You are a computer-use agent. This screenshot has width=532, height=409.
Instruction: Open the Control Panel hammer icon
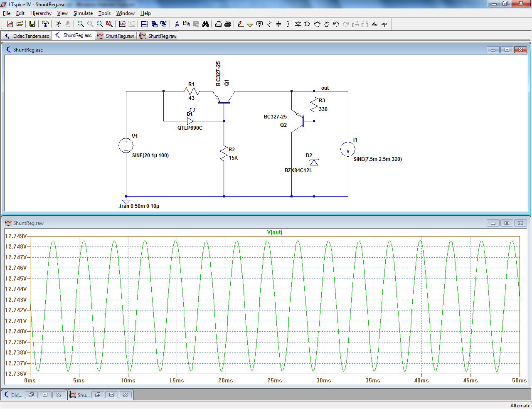coord(45,24)
